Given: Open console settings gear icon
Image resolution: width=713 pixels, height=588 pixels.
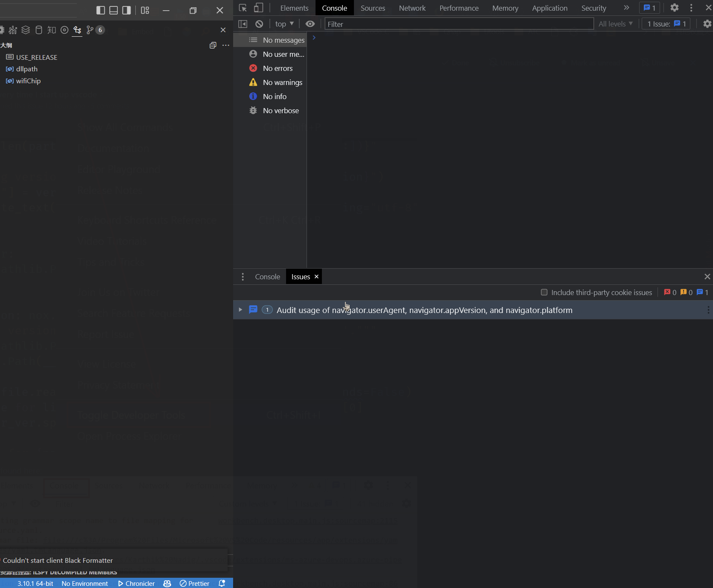Looking at the screenshot, I should (707, 24).
